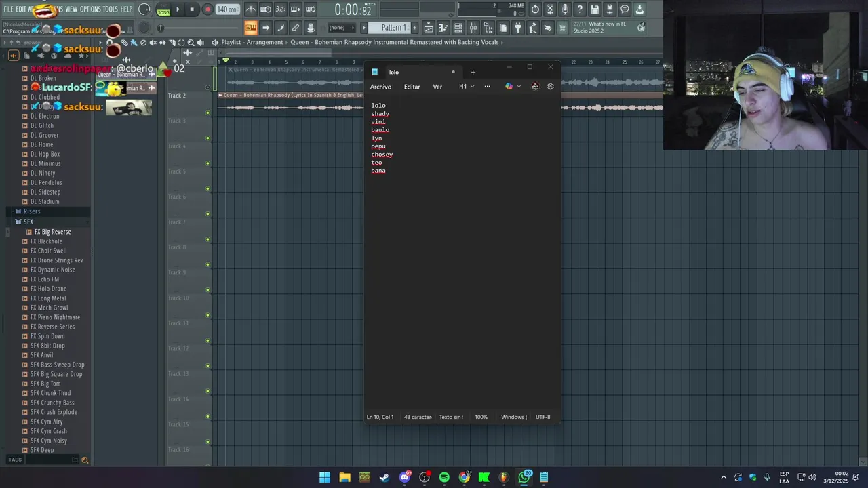Click the export download icon in toolbar
This screenshot has width=868, height=488.
(x=639, y=9)
